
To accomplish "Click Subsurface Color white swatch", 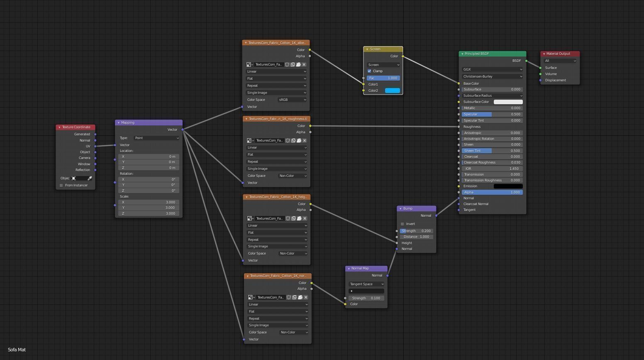I will (508, 102).
